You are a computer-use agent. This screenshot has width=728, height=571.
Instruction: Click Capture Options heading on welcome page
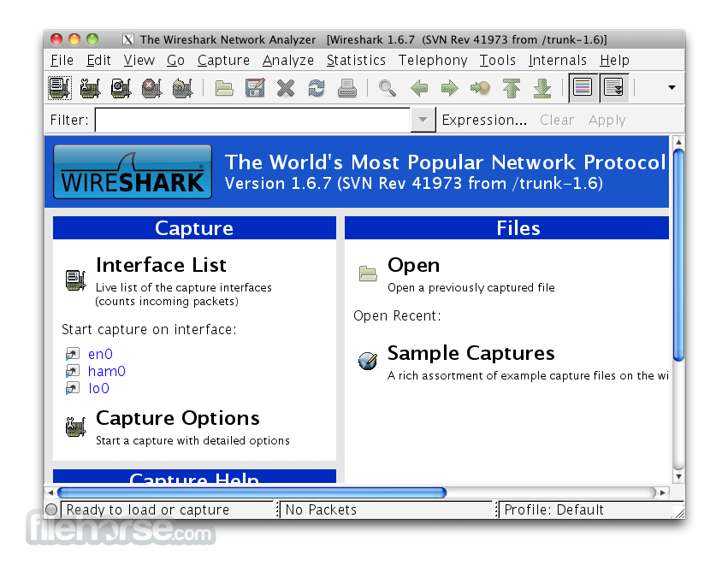pos(177,418)
